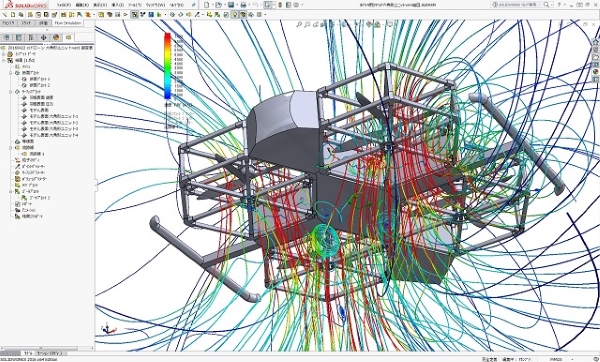
Task: Open the DimXpertManager crosshair panel tab
Action: click(43, 37)
